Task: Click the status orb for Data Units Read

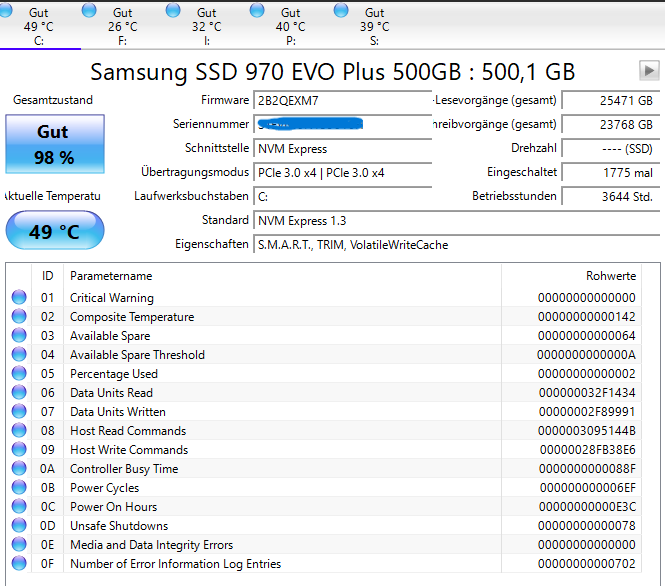Action: click(x=19, y=392)
